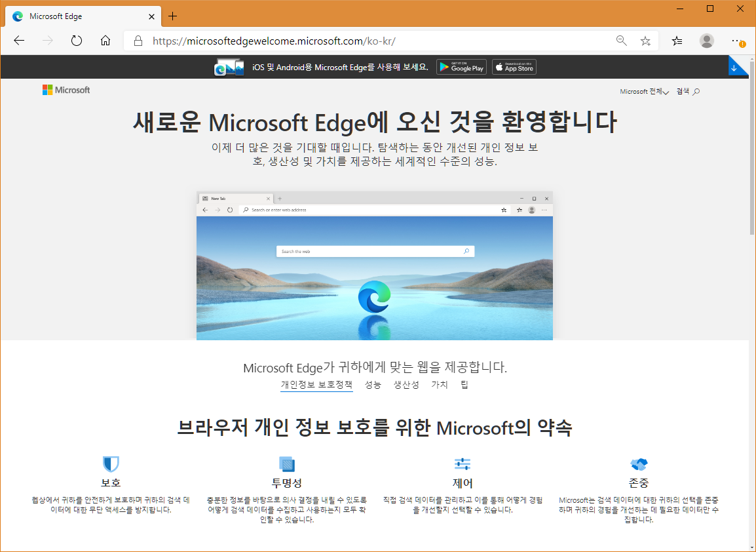The width and height of the screenshot is (756, 552).
Task: Add this page to favorites
Action: (645, 41)
